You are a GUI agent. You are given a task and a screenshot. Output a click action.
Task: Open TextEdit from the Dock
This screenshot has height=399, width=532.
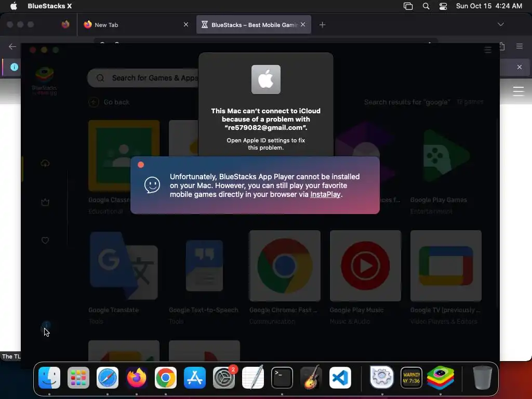point(253,378)
